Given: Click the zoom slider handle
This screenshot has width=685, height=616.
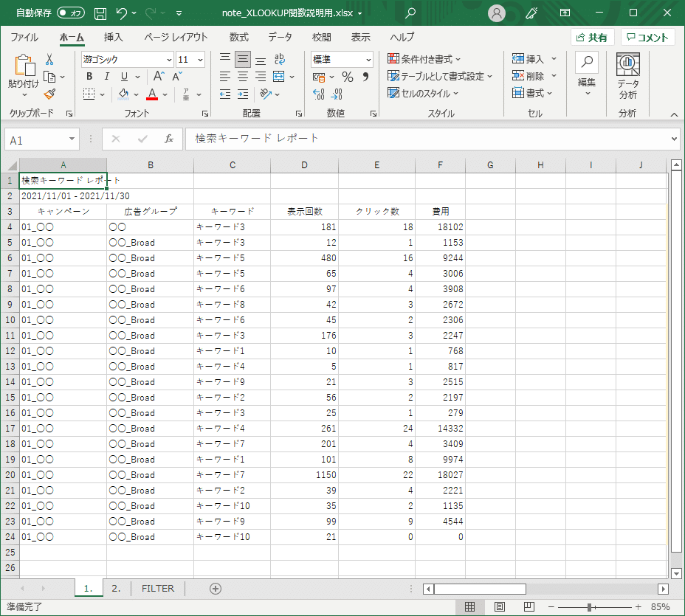Looking at the screenshot, I should (x=589, y=607).
